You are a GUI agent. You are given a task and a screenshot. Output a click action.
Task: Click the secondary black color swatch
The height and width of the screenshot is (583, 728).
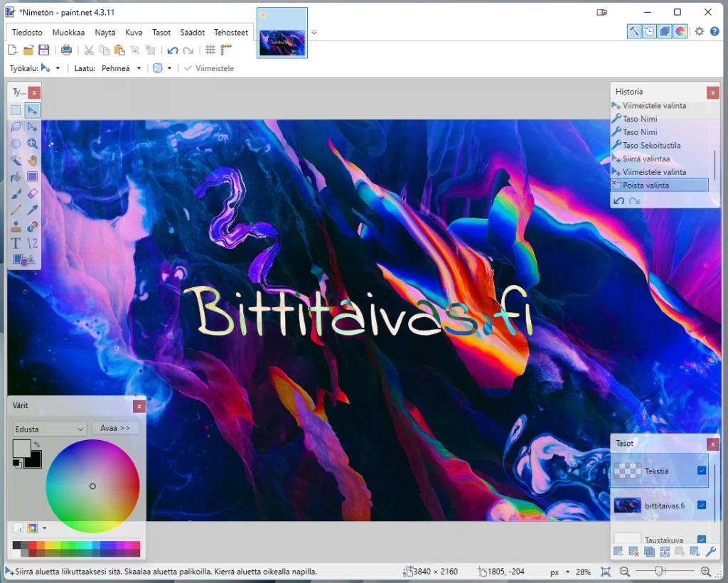tap(34, 461)
